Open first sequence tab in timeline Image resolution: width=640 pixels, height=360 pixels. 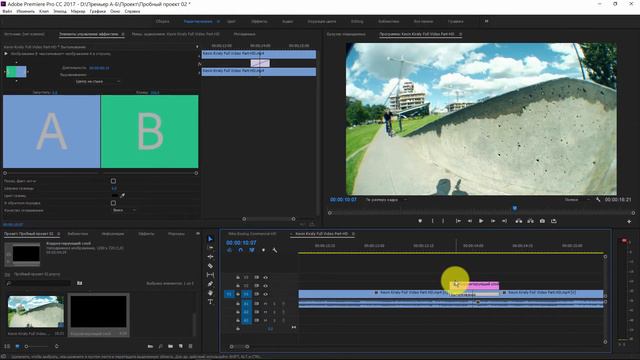(x=252, y=234)
